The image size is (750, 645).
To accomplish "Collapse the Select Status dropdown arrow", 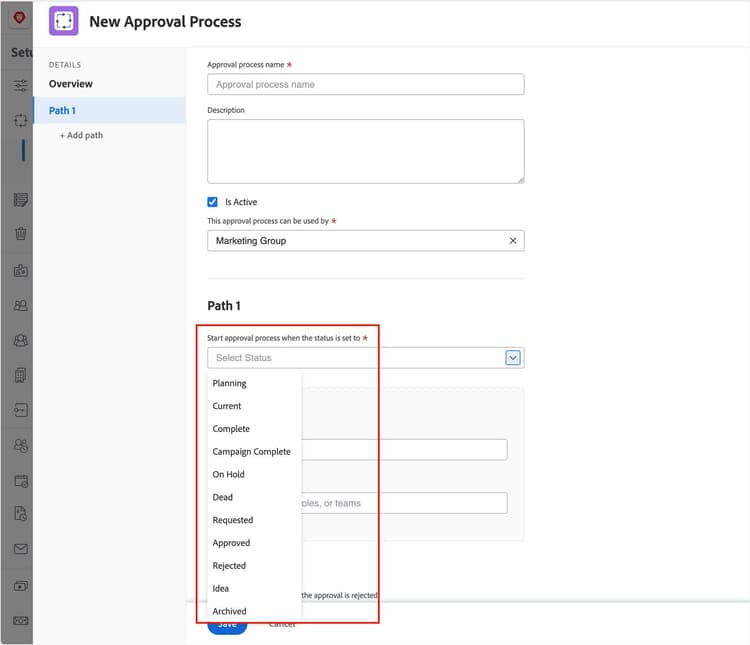I will click(x=513, y=357).
